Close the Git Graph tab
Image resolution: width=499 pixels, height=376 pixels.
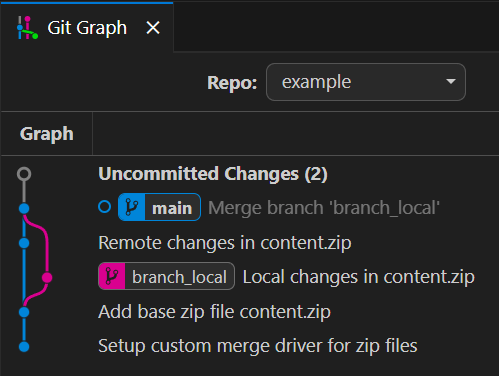153,28
